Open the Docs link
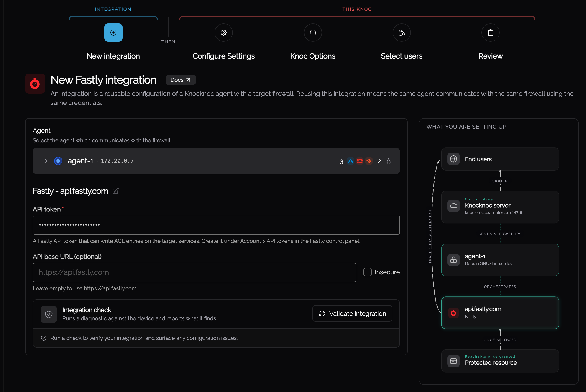Image resolution: width=586 pixels, height=392 pixels. (x=181, y=80)
